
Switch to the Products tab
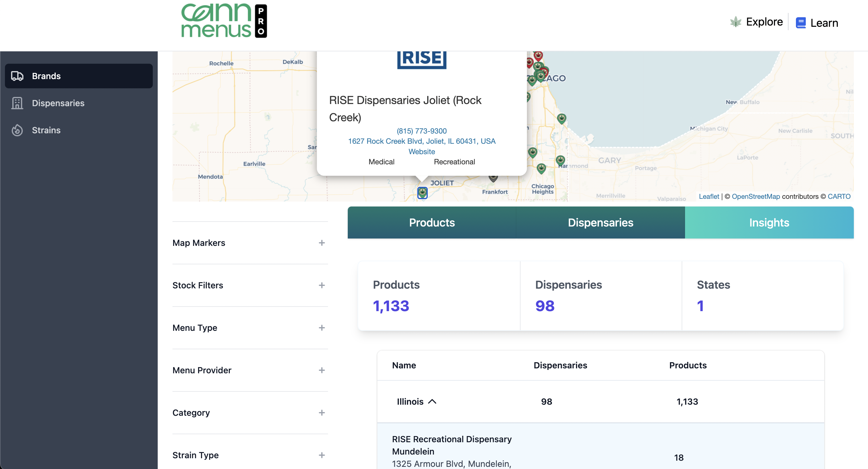point(432,222)
